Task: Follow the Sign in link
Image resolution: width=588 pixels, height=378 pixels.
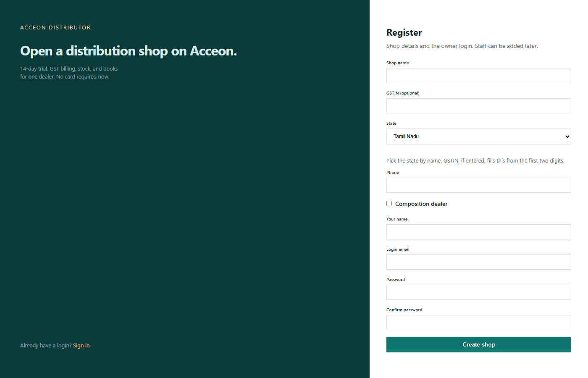Action: 81,346
